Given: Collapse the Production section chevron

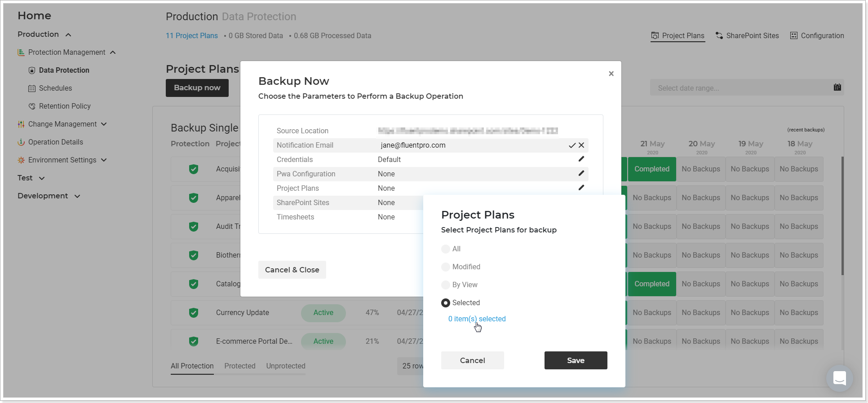Looking at the screenshot, I should [68, 35].
